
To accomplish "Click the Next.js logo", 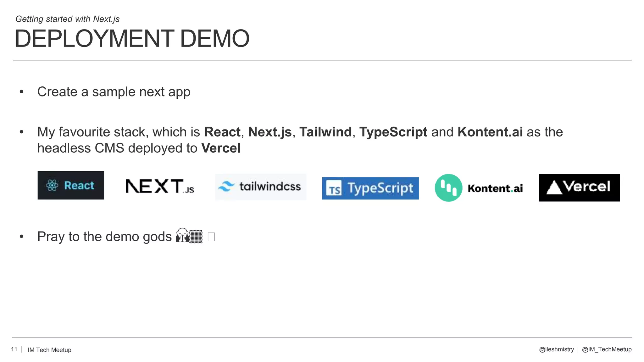I will [160, 186].
